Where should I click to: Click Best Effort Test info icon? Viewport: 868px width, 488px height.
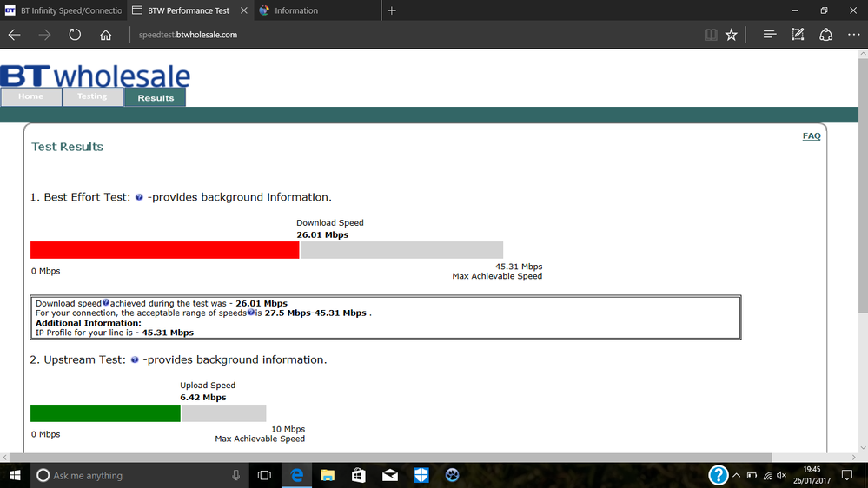pos(139,197)
